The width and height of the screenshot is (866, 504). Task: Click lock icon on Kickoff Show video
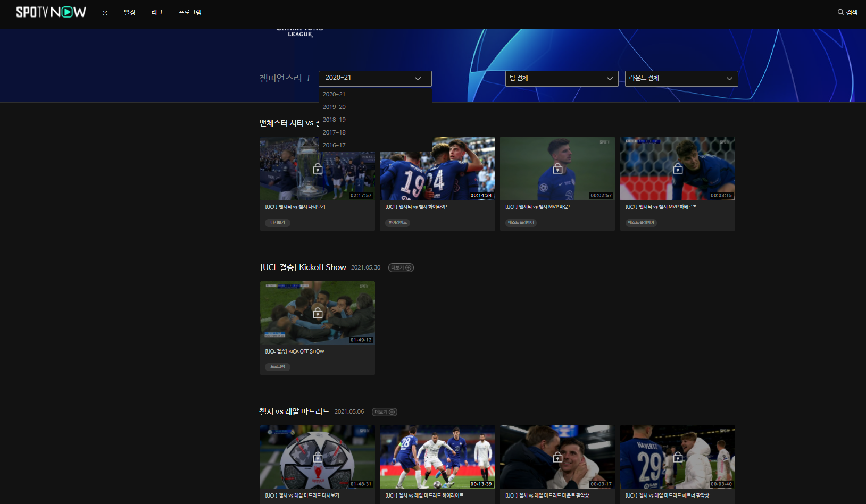318,313
